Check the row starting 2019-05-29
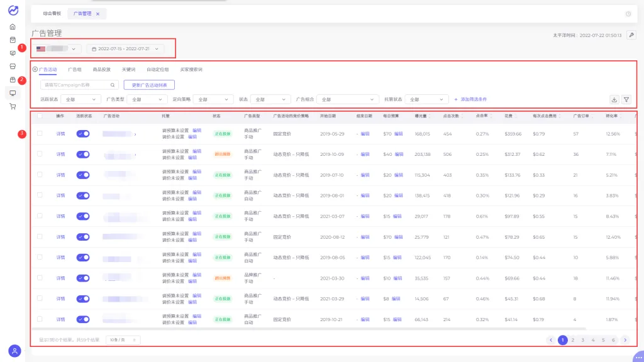 (x=40, y=133)
